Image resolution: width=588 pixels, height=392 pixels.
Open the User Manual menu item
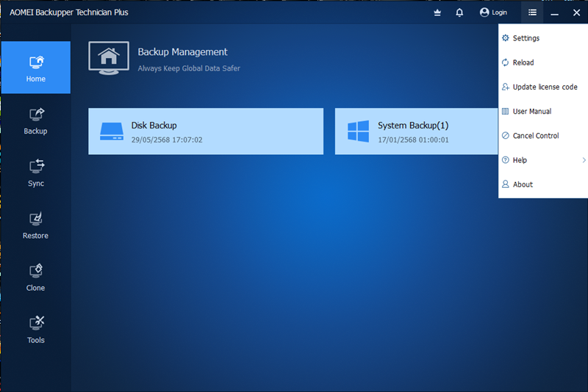pos(543,111)
